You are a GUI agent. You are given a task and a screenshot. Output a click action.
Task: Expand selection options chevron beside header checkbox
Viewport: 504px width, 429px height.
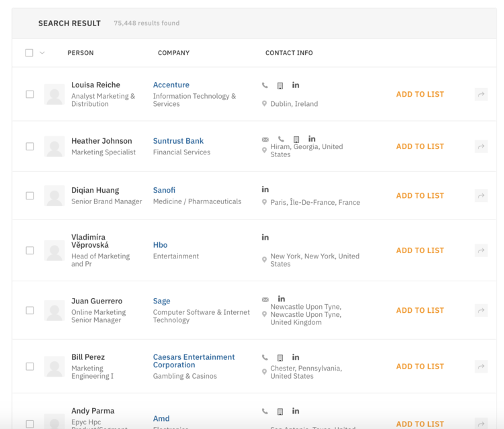coord(42,52)
